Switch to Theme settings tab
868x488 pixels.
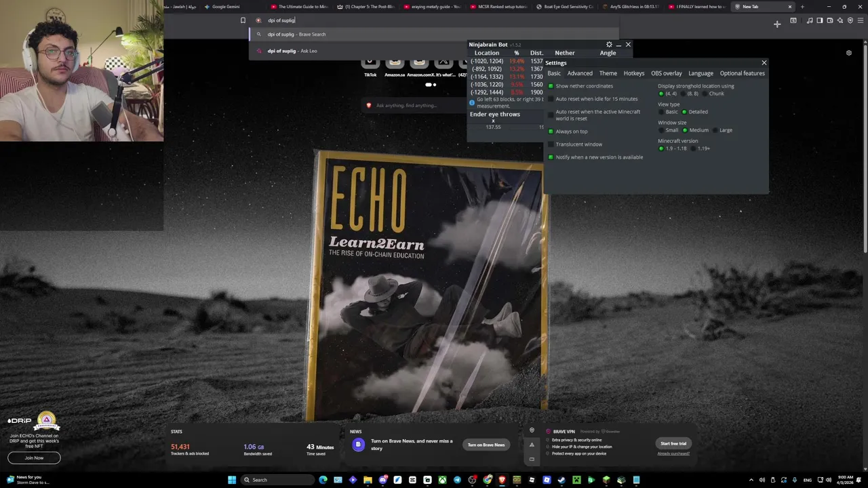(608, 73)
